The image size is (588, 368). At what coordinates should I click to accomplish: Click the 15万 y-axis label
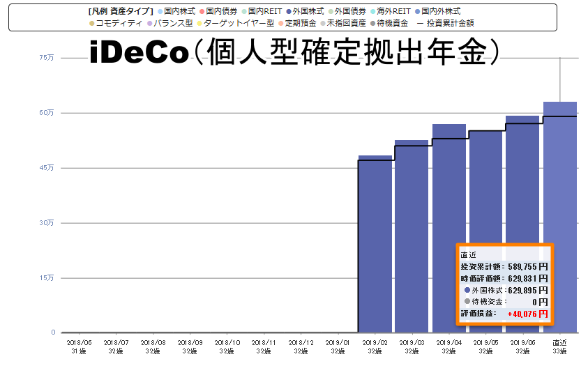(47, 277)
